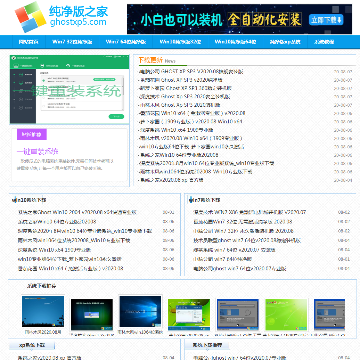Select Win10纯净版32位 in navigation bar

coord(180,42)
